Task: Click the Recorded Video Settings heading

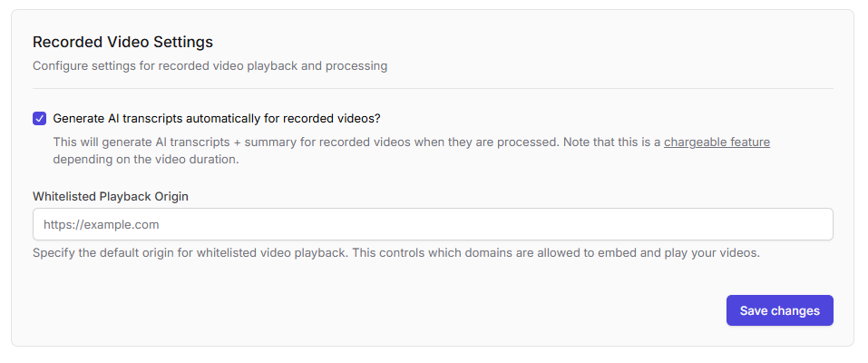Action: (122, 42)
